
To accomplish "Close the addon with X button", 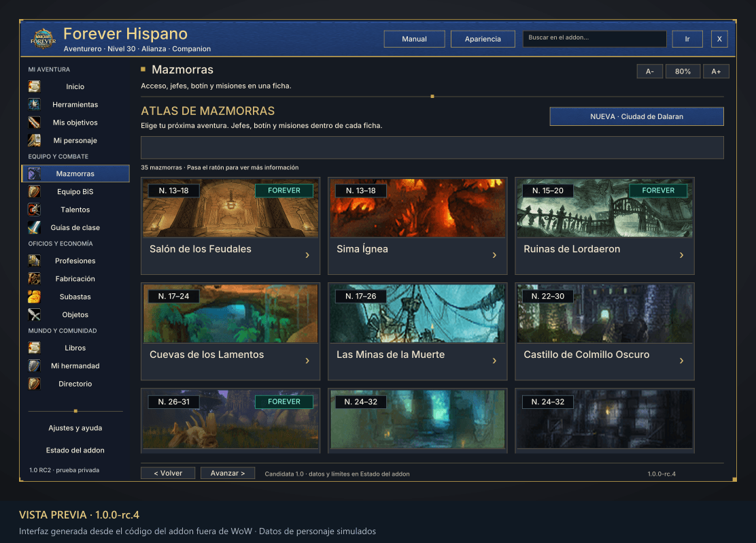I will (719, 39).
